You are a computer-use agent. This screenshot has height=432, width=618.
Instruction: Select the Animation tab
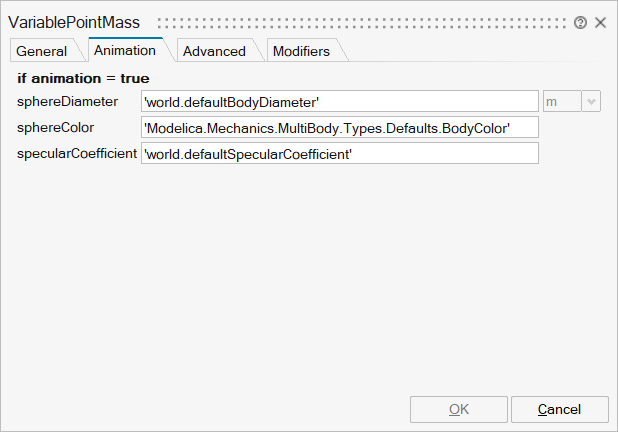[125, 50]
